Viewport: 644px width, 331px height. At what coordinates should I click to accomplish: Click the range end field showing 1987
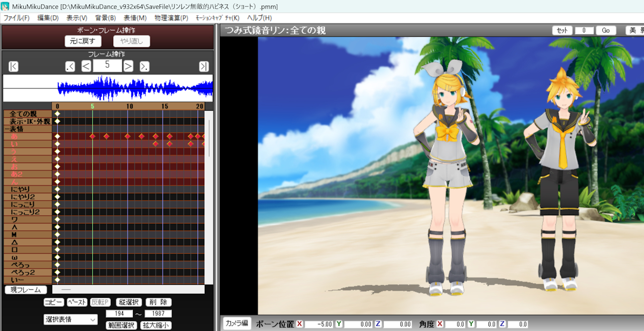click(158, 314)
